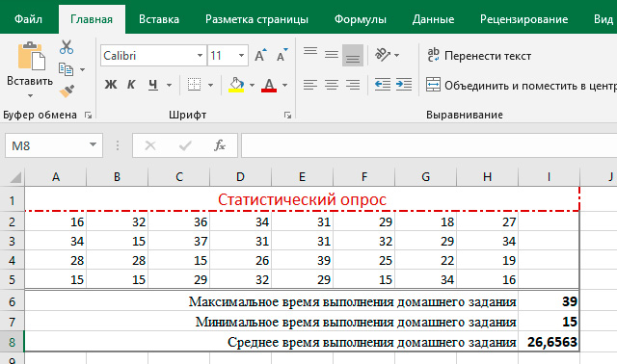Open the Name Box M8 dropdown arrow

(x=93, y=145)
